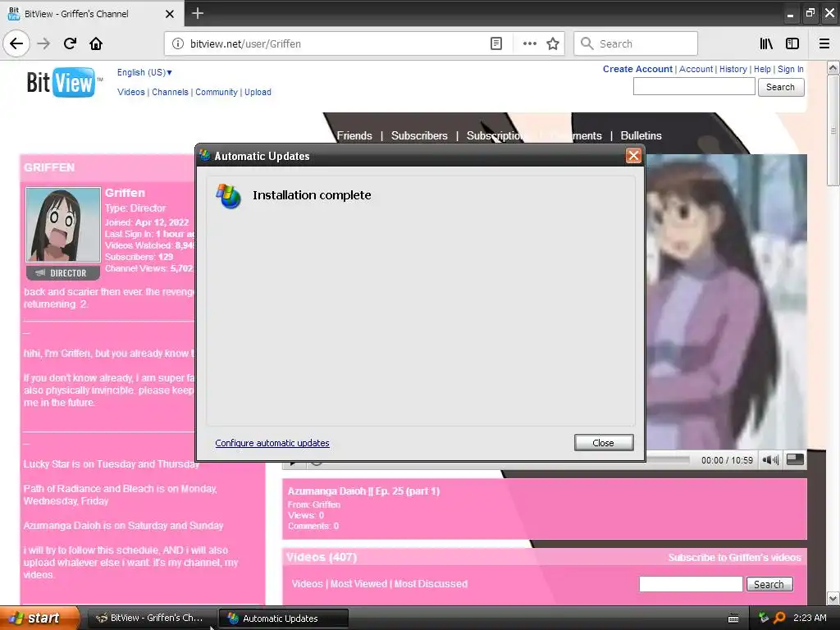Open the Community navigation link
Viewport: 840px width, 630px height.
click(x=217, y=92)
